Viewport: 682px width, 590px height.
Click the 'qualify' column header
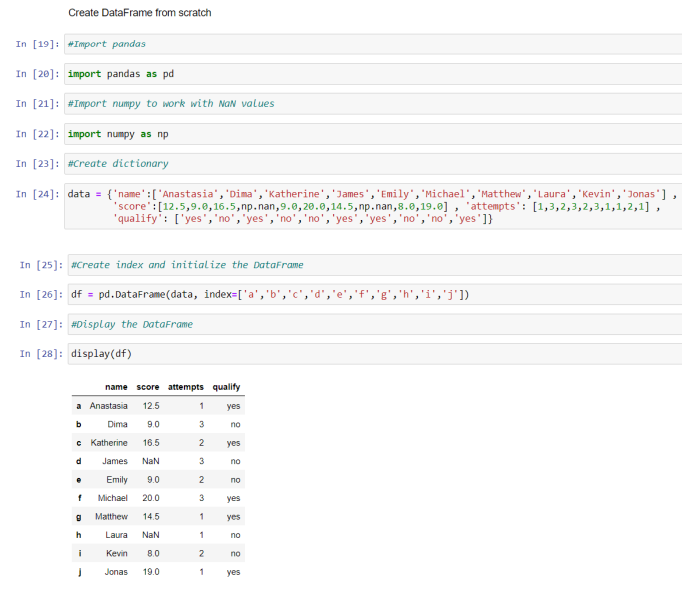[x=226, y=387]
